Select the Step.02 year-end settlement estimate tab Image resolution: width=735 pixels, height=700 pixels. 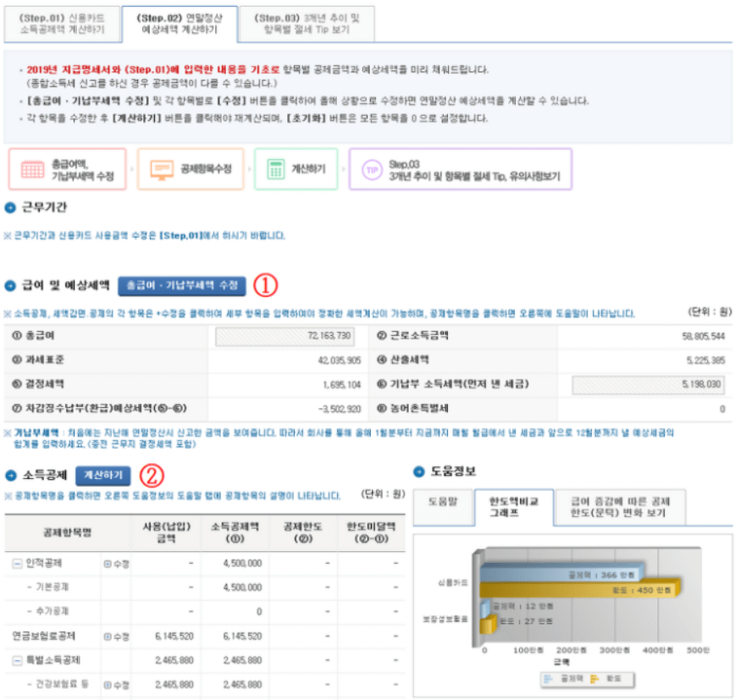(180, 24)
